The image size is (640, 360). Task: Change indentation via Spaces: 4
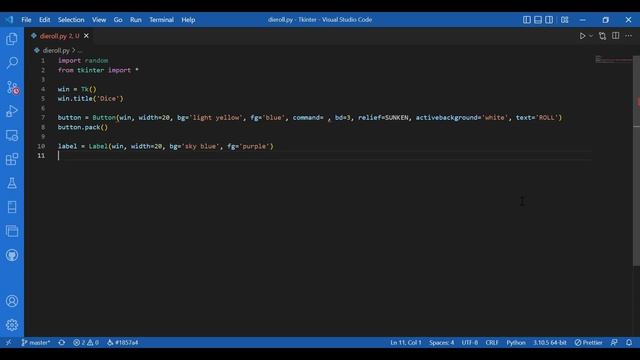(x=441, y=342)
